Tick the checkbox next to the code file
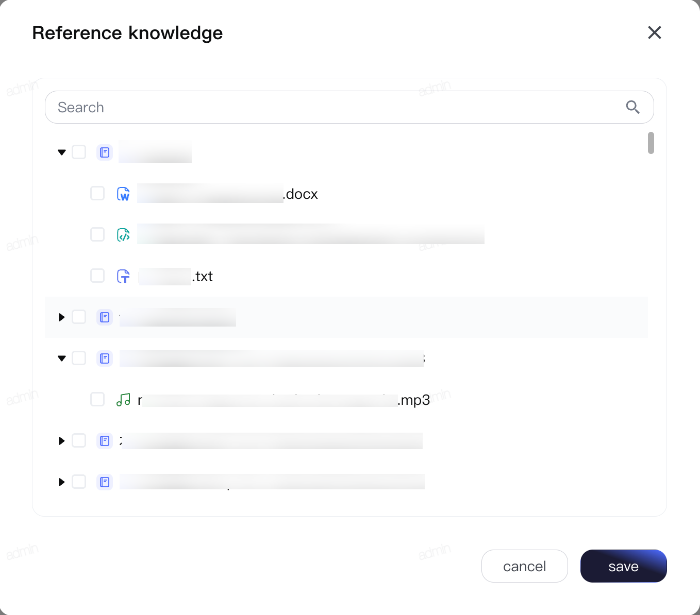This screenshot has height=615, width=700. [x=97, y=234]
